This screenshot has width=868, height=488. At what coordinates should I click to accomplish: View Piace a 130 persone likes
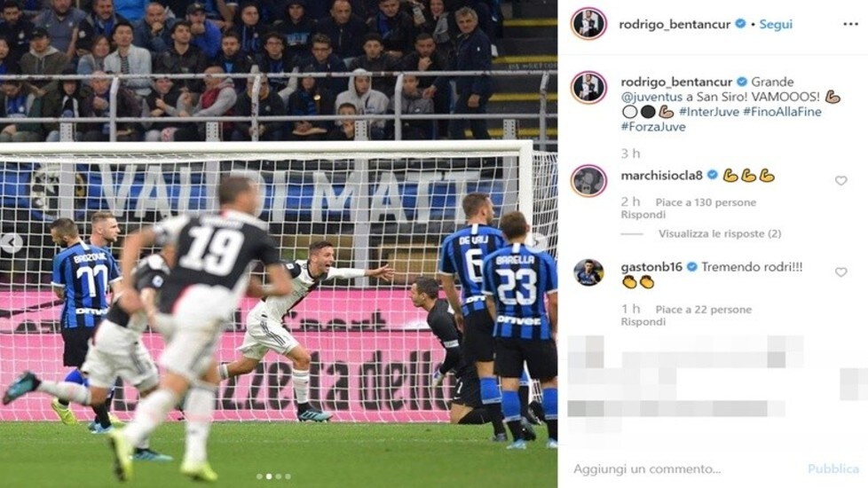(706, 202)
